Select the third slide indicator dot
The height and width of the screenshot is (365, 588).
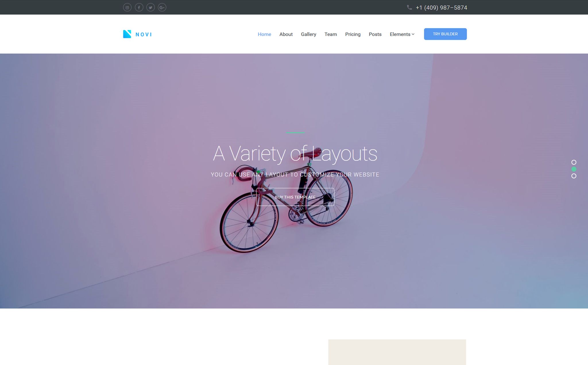tap(574, 176)
